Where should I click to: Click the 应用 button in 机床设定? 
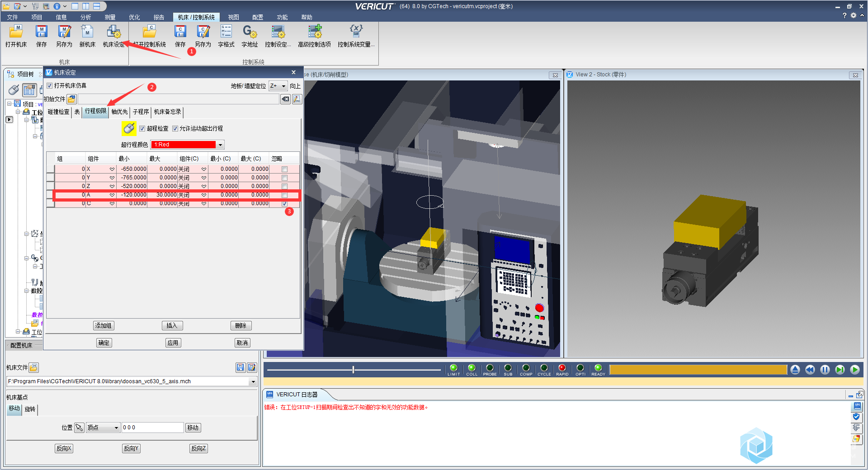point(173,343)
